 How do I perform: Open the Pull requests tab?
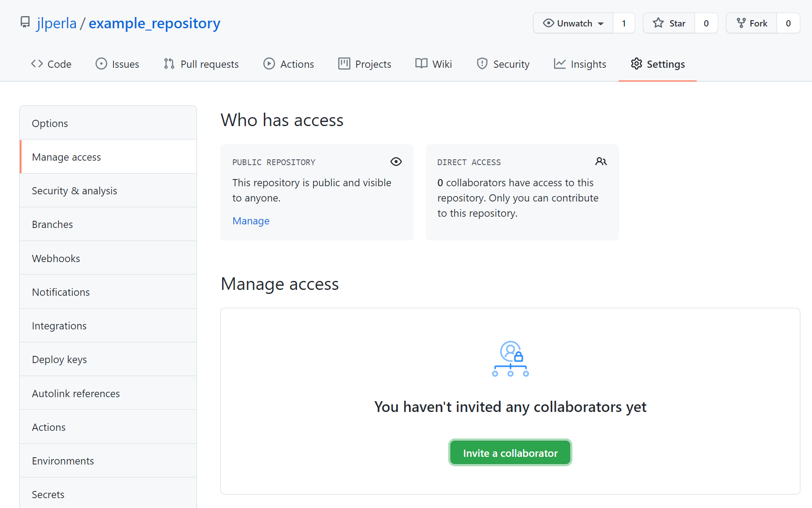pos(201,64)
